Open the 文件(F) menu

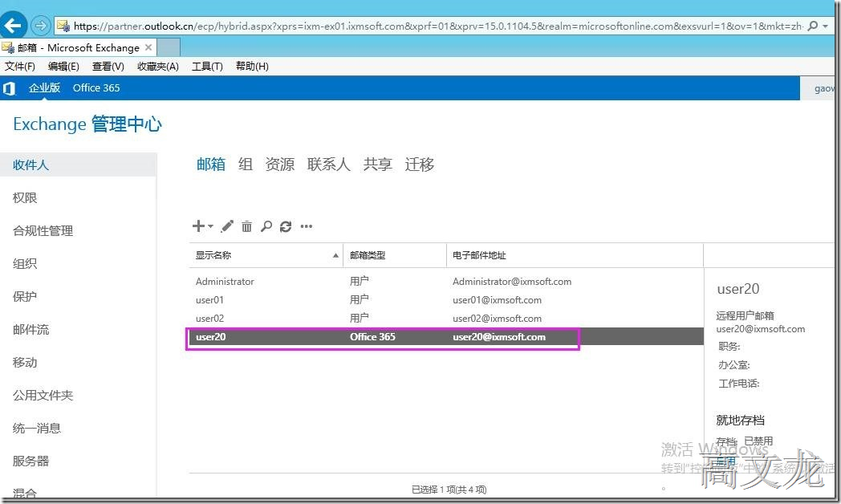pyautogui.click(x=20, y=66)
